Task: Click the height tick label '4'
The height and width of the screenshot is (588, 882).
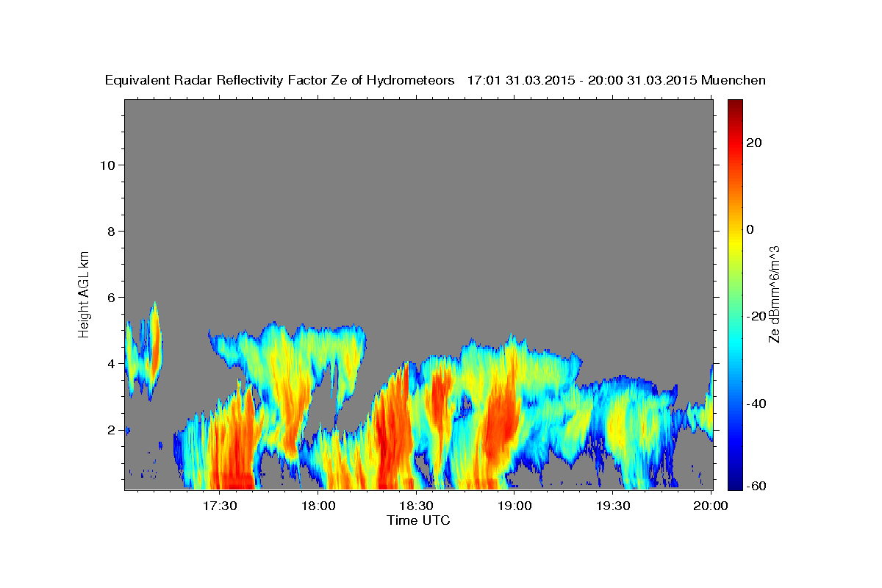Action: point(112,363)
